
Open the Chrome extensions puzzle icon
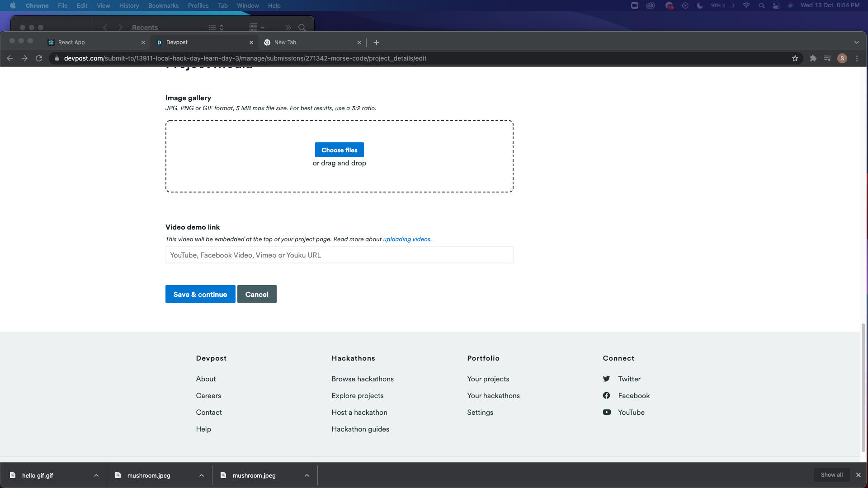click(x=813, y=58)
